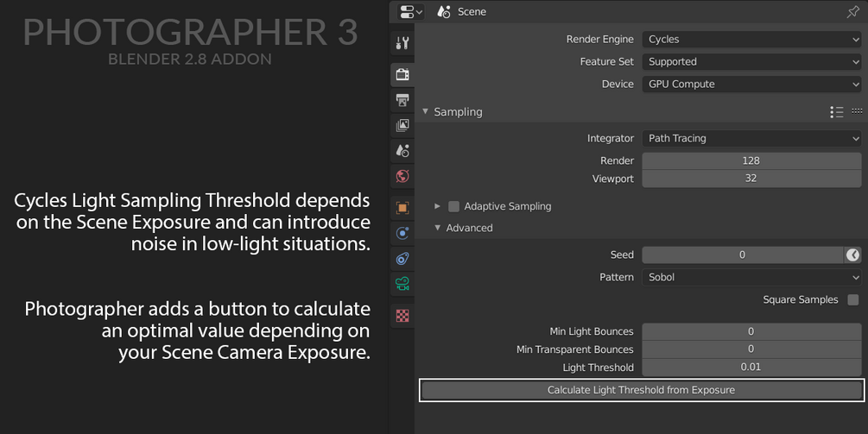Open View Layer properties tab
The width and height of the screenshot is (868, 434).
402,125
